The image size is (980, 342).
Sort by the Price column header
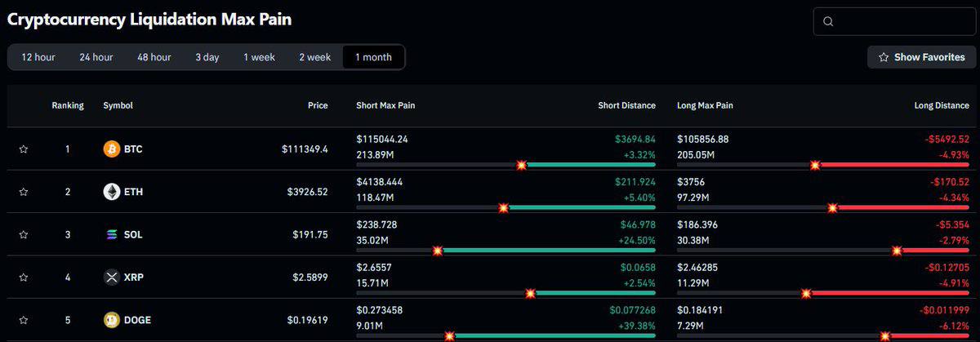(x=318, y=105)
